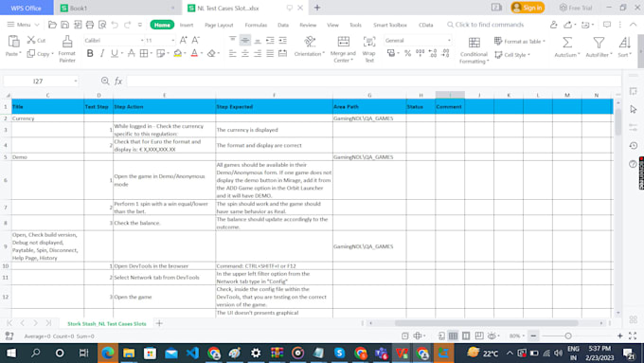Viewport: 644px width, 363px height.
Task: Open the Review tab
Action: point(308,25)
